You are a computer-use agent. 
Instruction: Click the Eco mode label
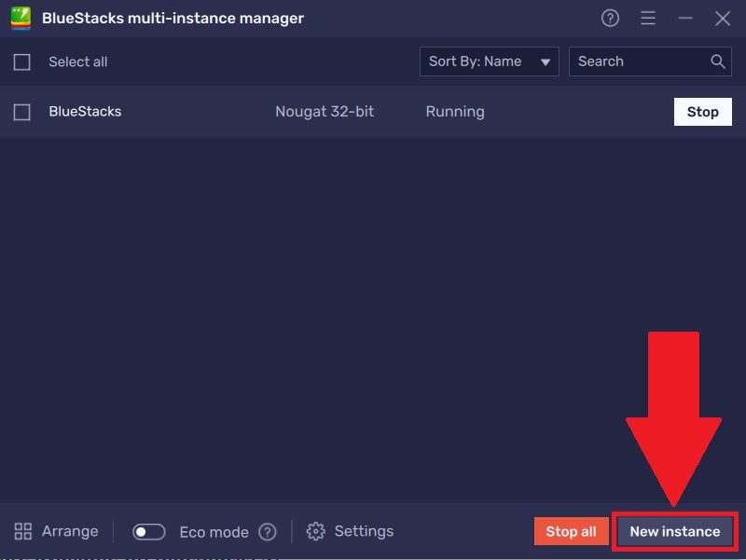pyautogui.click(x=214, y=532)
